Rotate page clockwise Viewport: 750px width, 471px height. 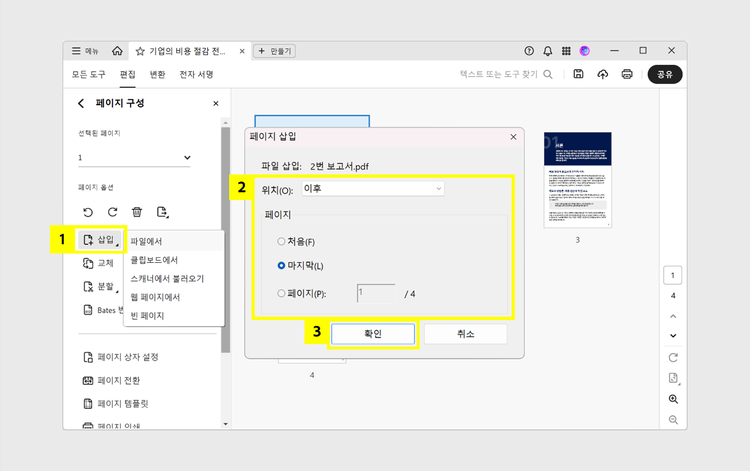pyautogui.click(x=112, y=212)
